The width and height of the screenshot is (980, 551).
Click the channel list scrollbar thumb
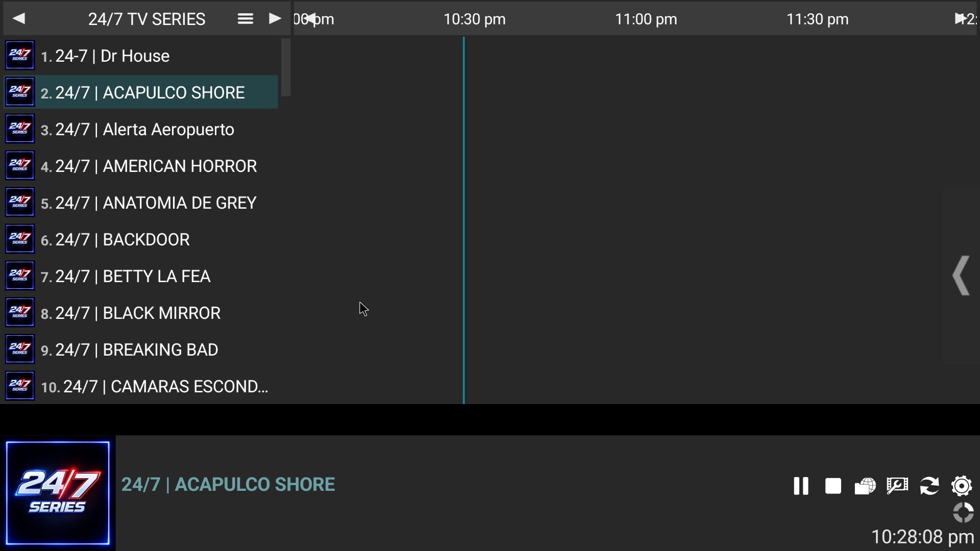tap(286, 67)
